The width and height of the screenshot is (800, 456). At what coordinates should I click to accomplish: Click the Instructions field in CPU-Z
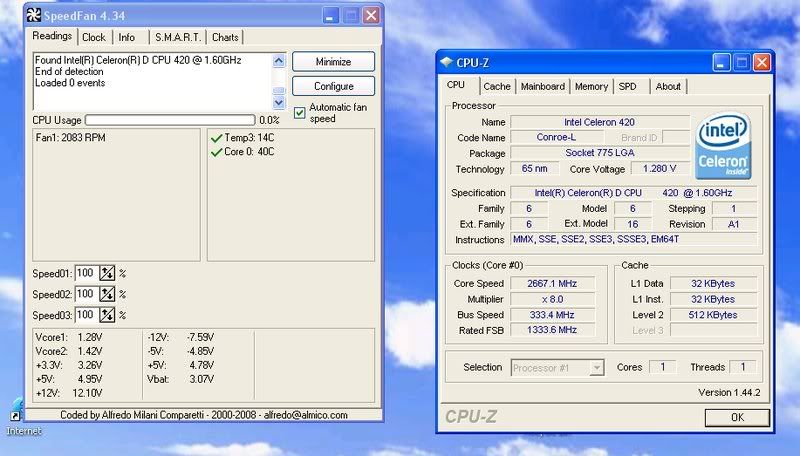pyautogui.click(x=634, y=239)
